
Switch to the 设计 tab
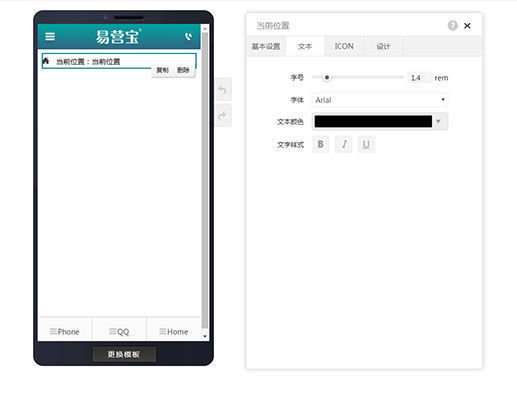tap(383, 46)
